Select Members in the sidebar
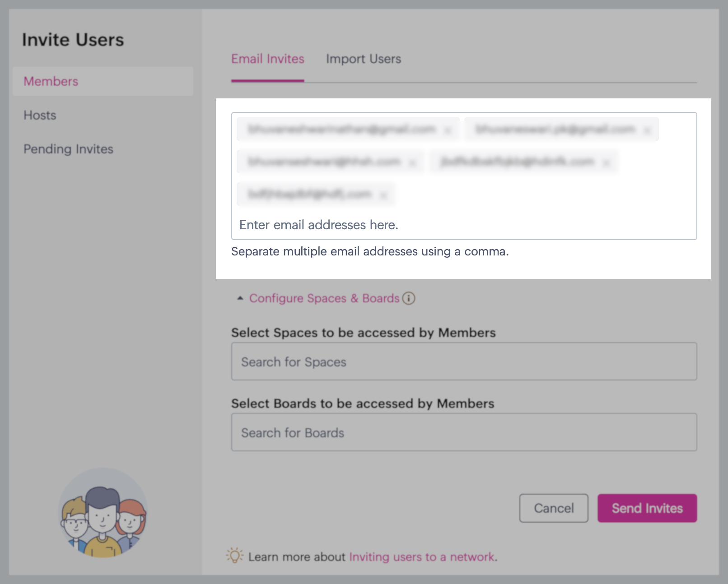Screen dimensions: 728x584 click(x=51, y=81)
